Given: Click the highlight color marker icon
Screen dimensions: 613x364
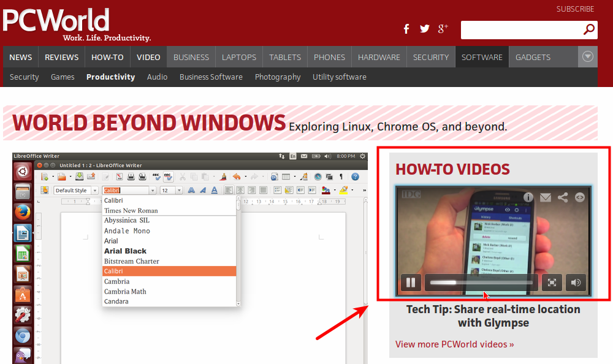Looking at the screenshot, I should pos(344,190).
